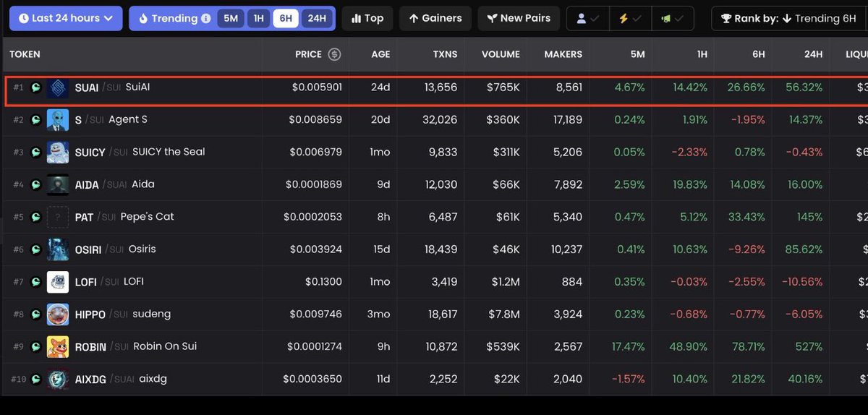868x415 pixels.
Task: Click the Aida token avatar
Action: point(58,185)
